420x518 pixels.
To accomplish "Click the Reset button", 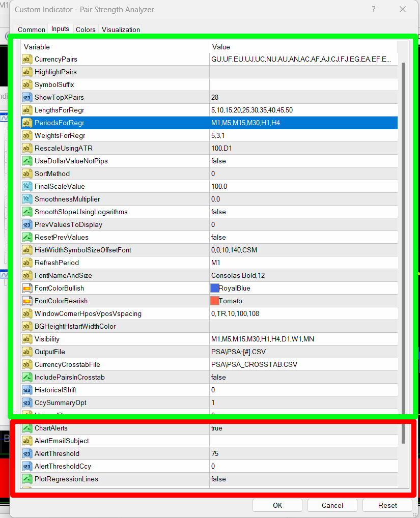I will (x=387, y=505).
